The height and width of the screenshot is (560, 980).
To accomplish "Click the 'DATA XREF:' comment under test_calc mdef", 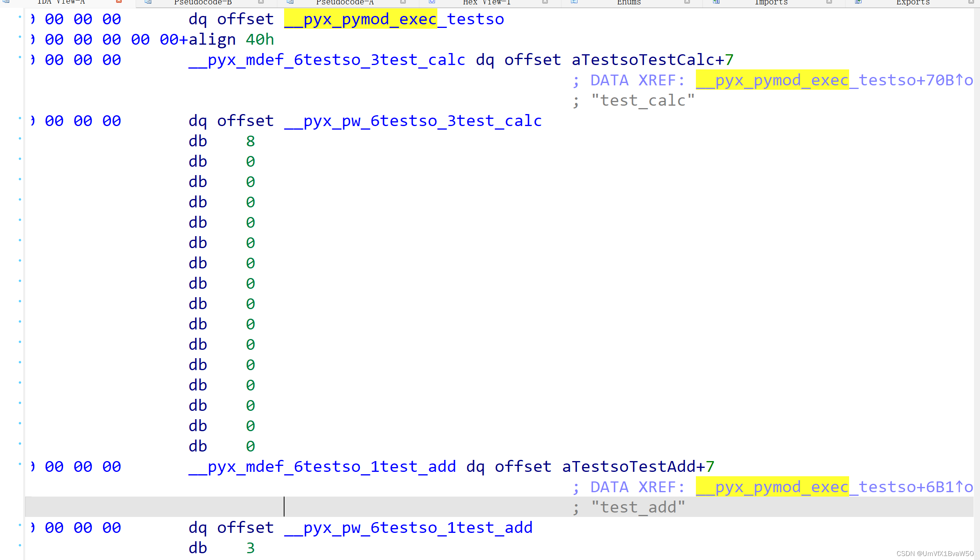I will [638, 80].
